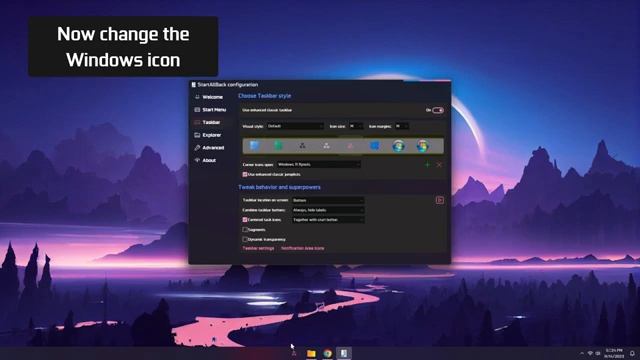Open Together with start button dropdown
640x360 pixels.
pyautogui.click(x=328, y=220)
